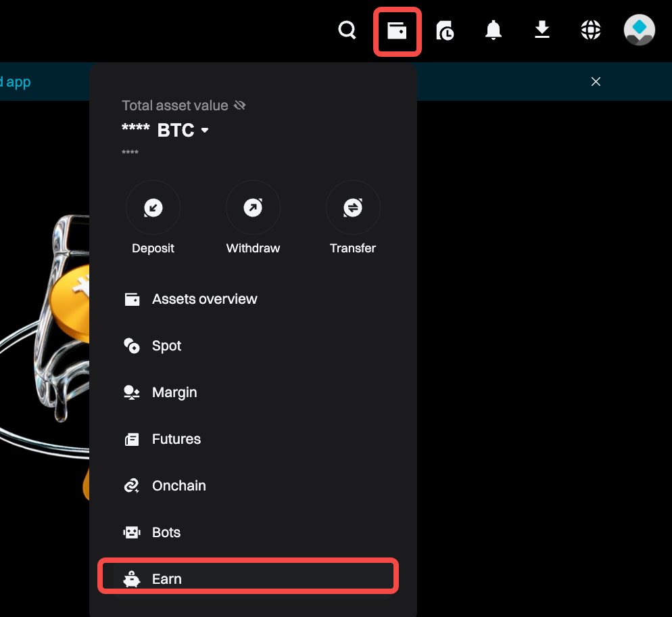The width and height of the screenshot is (672, 617).
Task: Expand the BTC currency dropdown
Action: pos(205,130)
